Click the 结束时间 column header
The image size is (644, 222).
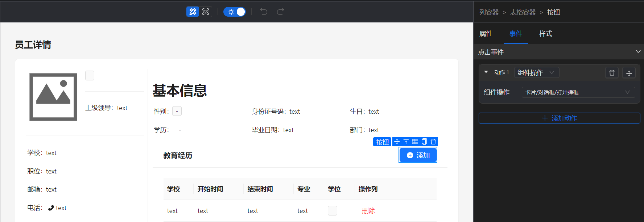pos(260,189)
